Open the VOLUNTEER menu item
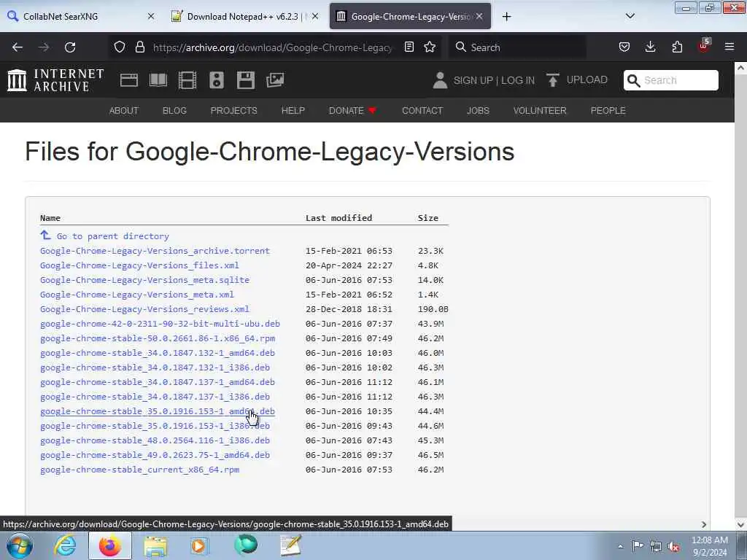Image resolution: width=747 pixels, height=560 pixels. pos(540,111)
